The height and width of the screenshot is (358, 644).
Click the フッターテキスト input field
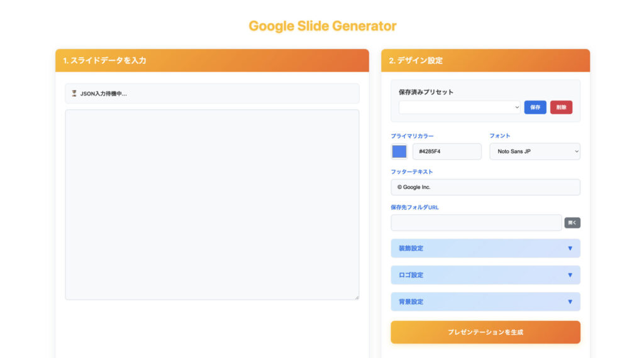click(x=485, y=187)
